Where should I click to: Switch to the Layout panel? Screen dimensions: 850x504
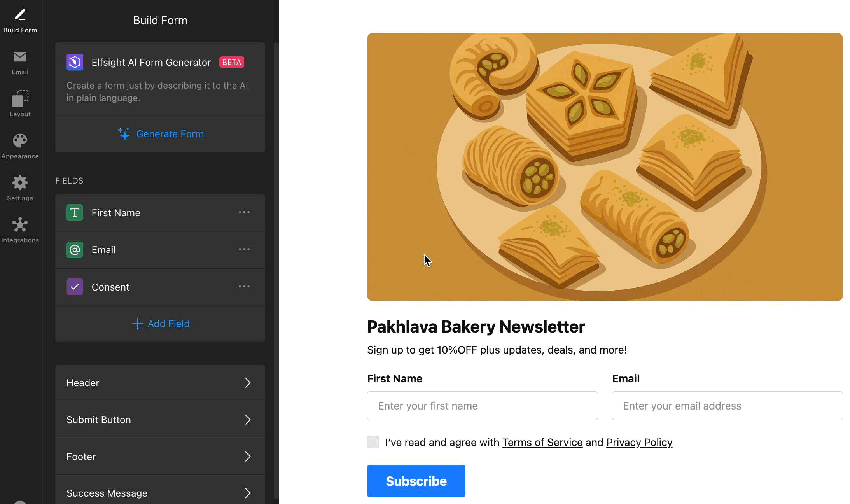tap(20, 104)
